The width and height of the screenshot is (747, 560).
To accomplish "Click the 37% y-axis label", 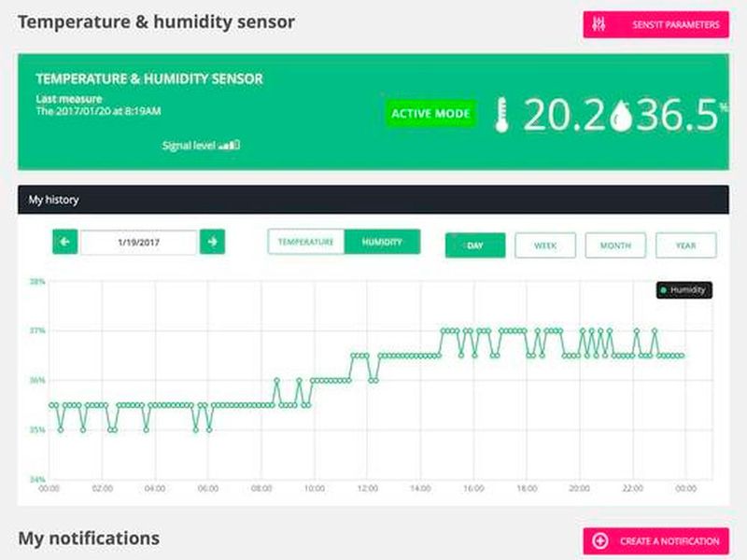I will coord(37,330).
